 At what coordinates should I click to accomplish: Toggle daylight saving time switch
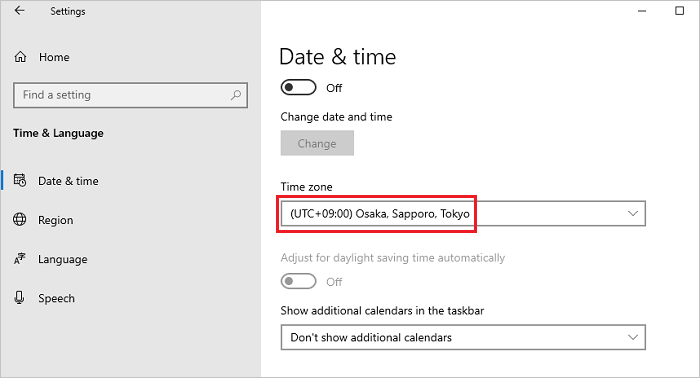tap(298, 282)
